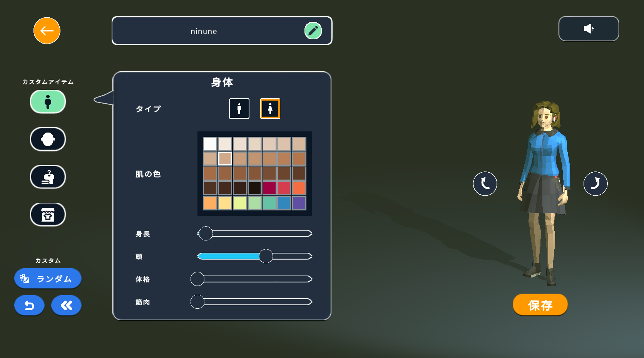Click the pencil edit name icon

coord(313,31)
